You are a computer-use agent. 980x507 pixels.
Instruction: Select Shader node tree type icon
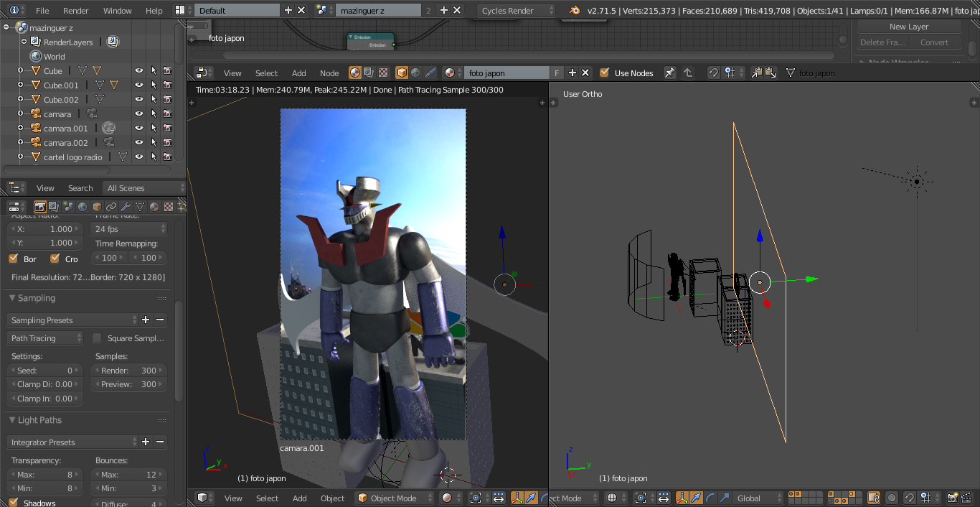click(355, 73)
